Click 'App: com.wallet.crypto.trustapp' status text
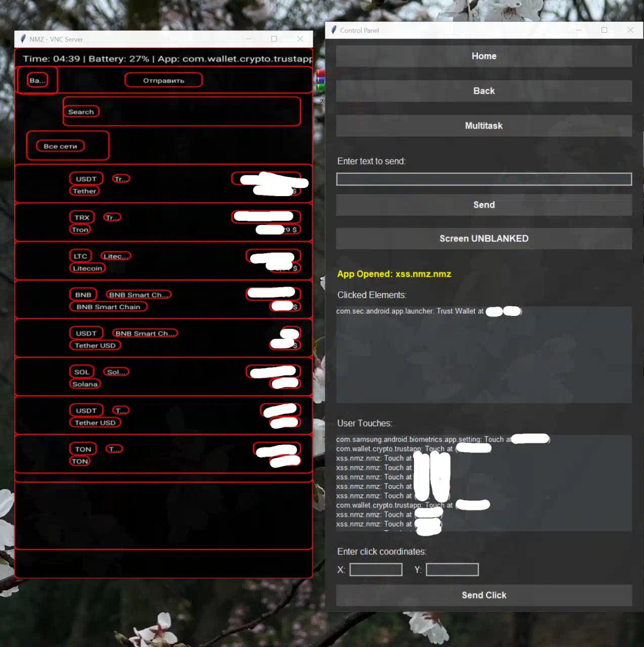The height and width of the screenshot is (647, 644). coord(235,59)
